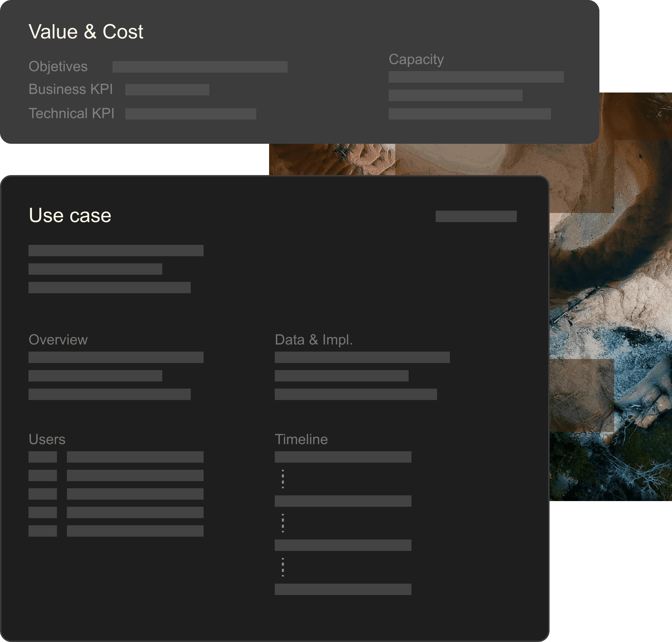This screenshot has width=672, height=642.
Task: Click the field next to Business KPI
Action: point(167,90)
